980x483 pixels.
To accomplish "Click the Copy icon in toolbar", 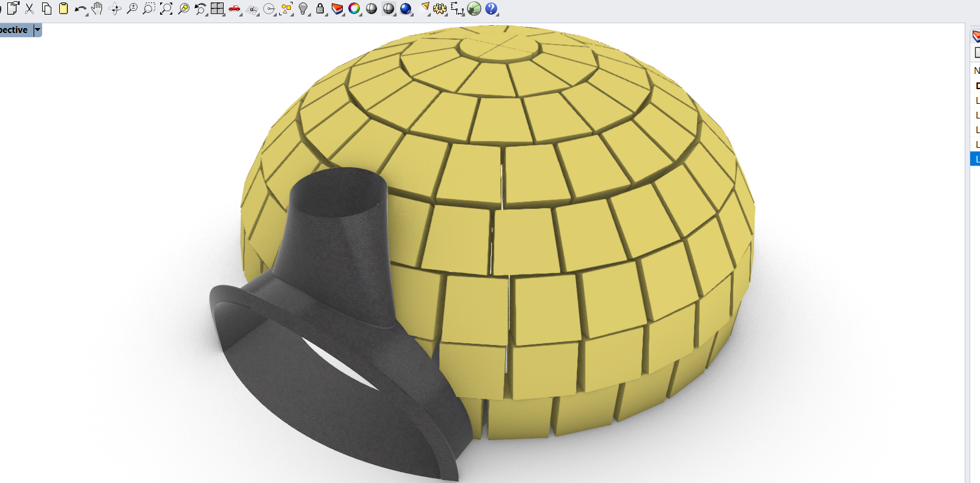I will 46,9.
